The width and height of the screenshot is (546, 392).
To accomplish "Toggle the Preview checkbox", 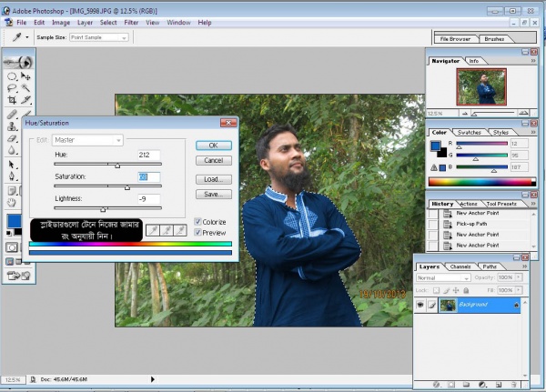I will coord(197,233).
